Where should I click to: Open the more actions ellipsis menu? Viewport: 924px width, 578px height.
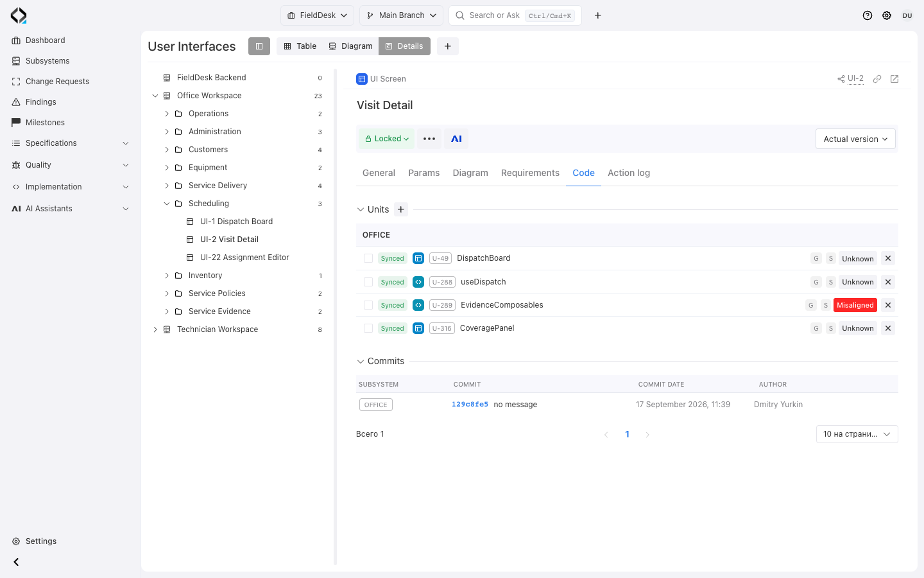tap(429, 139)
